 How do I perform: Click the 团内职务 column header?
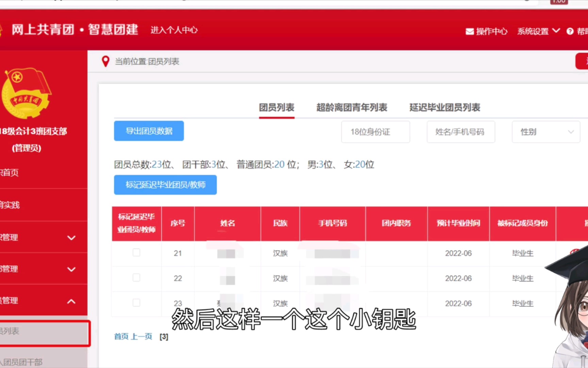(x=396, y=224)
